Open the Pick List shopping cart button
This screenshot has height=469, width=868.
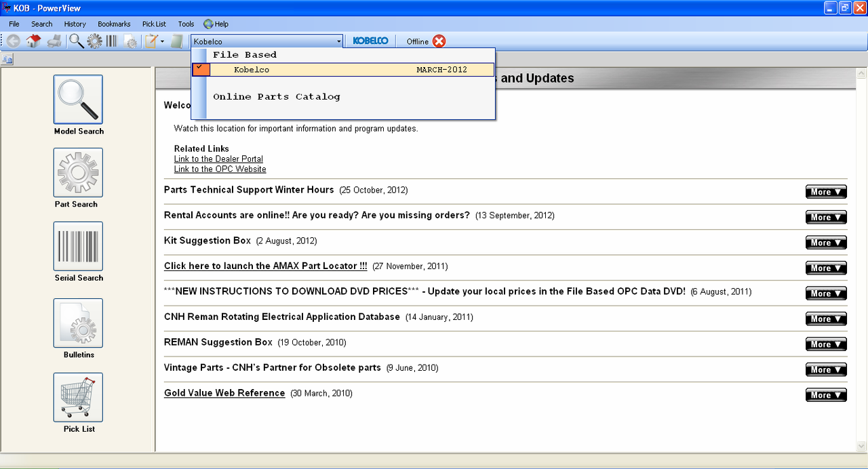pyautogui.click(x=79, y=397)
